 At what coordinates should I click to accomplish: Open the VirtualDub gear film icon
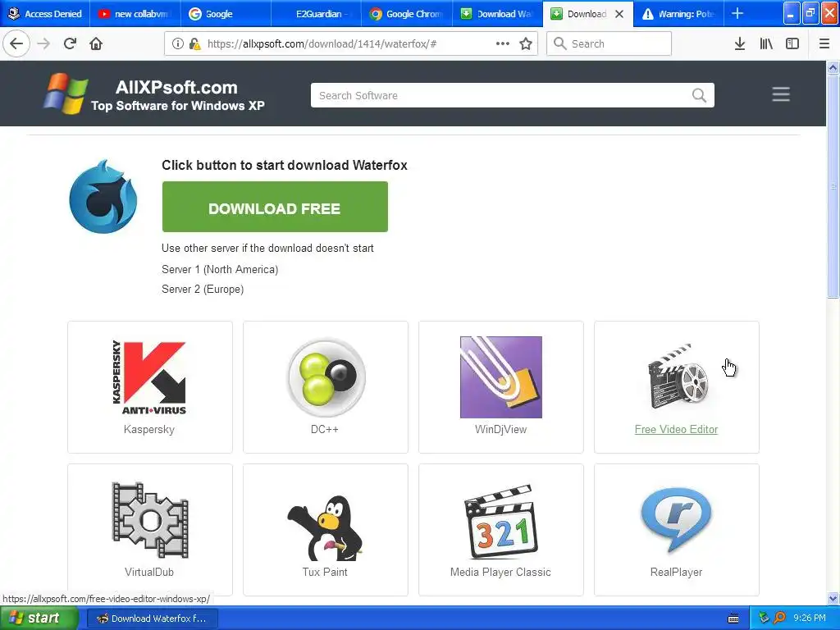(x=150, y=520)
